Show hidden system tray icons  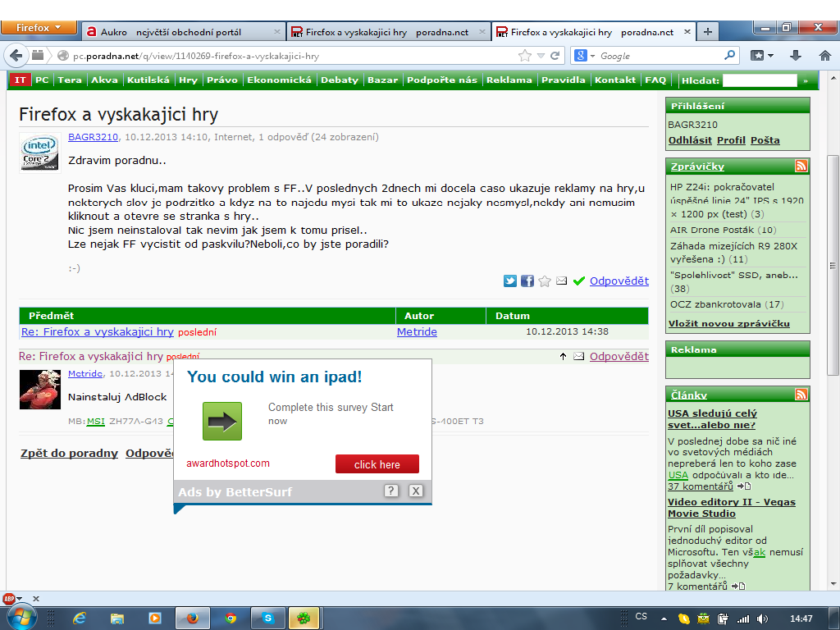pos(664,619)
